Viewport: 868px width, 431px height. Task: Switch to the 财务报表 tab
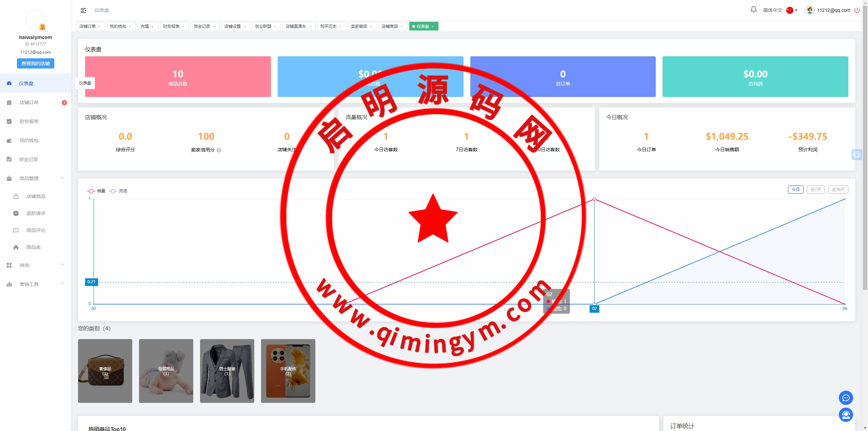point(171,26)
